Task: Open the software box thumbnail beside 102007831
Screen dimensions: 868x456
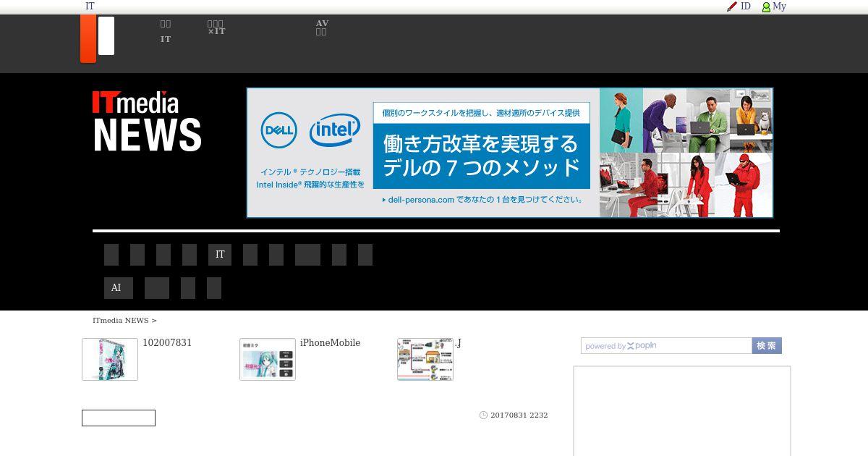Action: coord(110,359)
